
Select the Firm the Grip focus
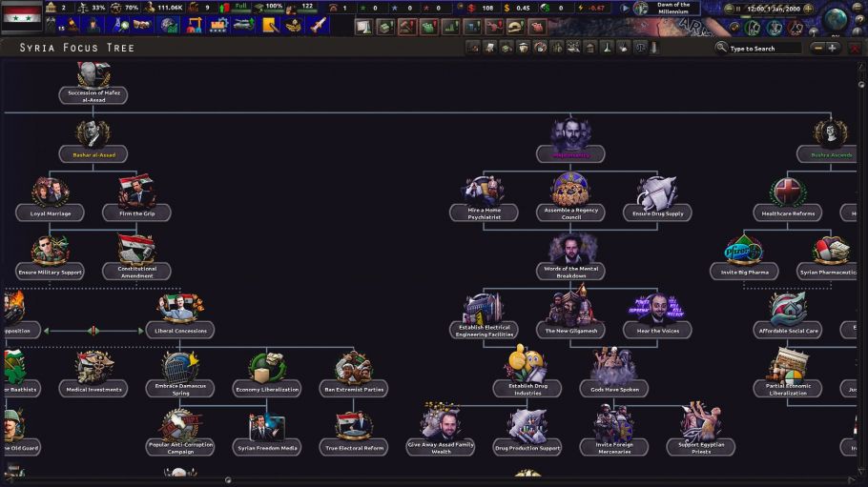tap(136, 213)
